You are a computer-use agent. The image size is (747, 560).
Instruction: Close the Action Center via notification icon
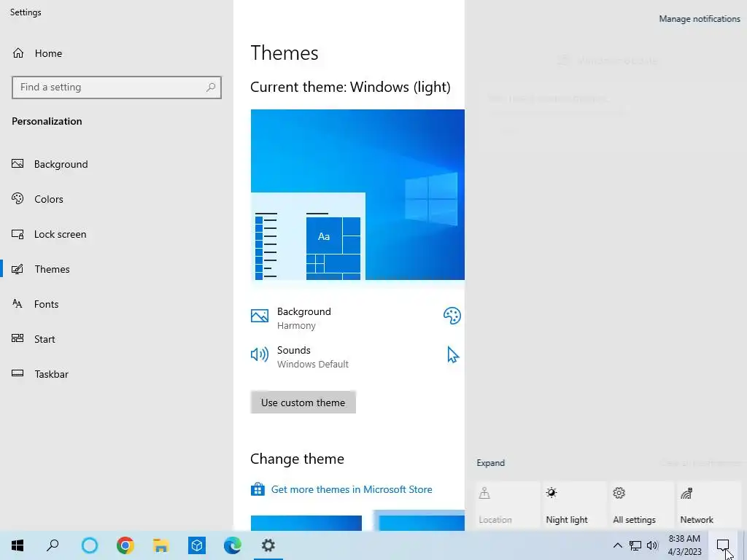[723, 545]
